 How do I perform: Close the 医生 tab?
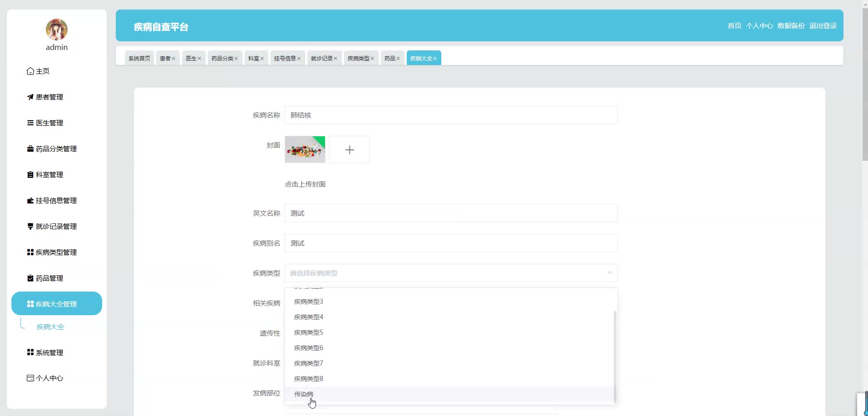coord(199,59)
